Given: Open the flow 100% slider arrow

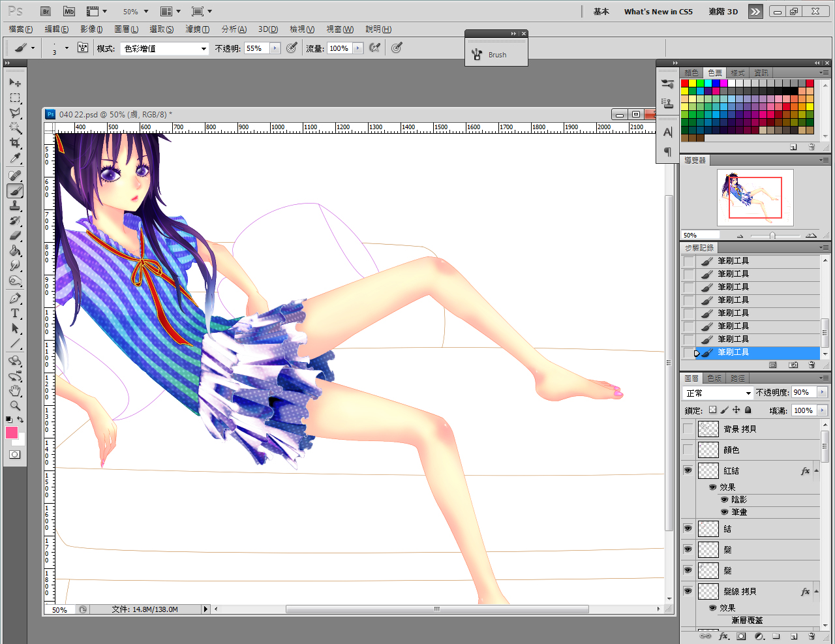Looking at the screenshot, I should pyautogui.click(x=357, y=48).
